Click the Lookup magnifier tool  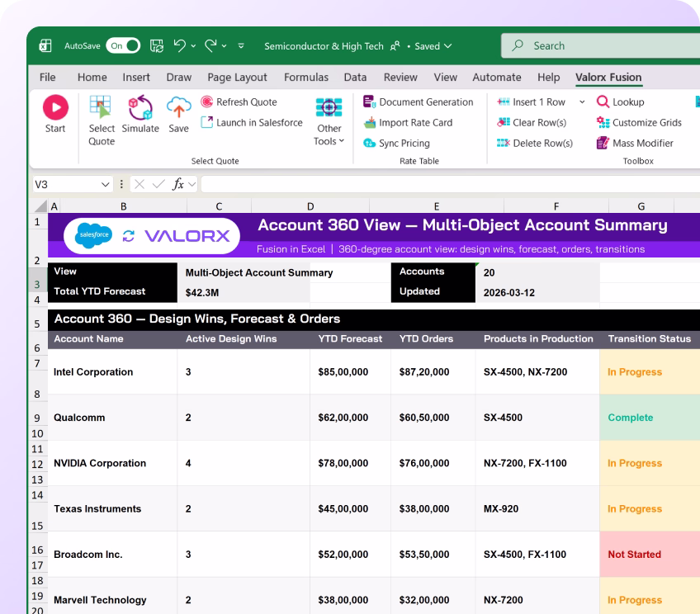coord(621,102)
